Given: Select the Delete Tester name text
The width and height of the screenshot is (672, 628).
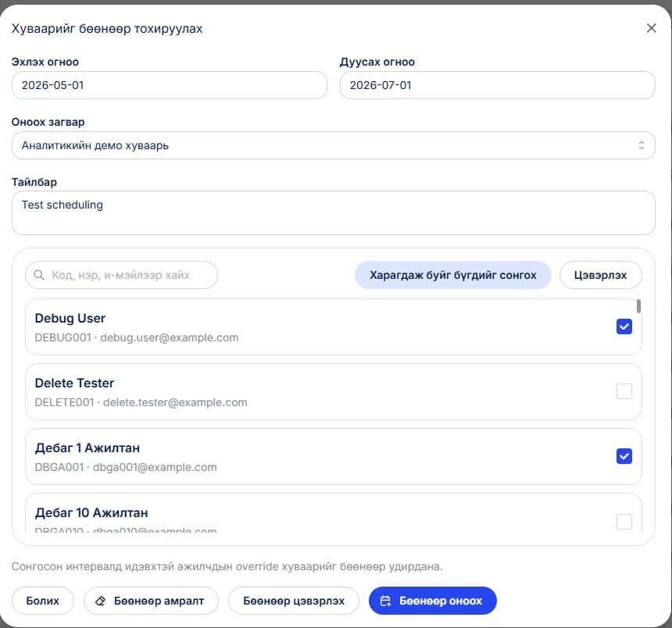Looking at the screenshot, I should pyautogui.click(x=74, y=383).
